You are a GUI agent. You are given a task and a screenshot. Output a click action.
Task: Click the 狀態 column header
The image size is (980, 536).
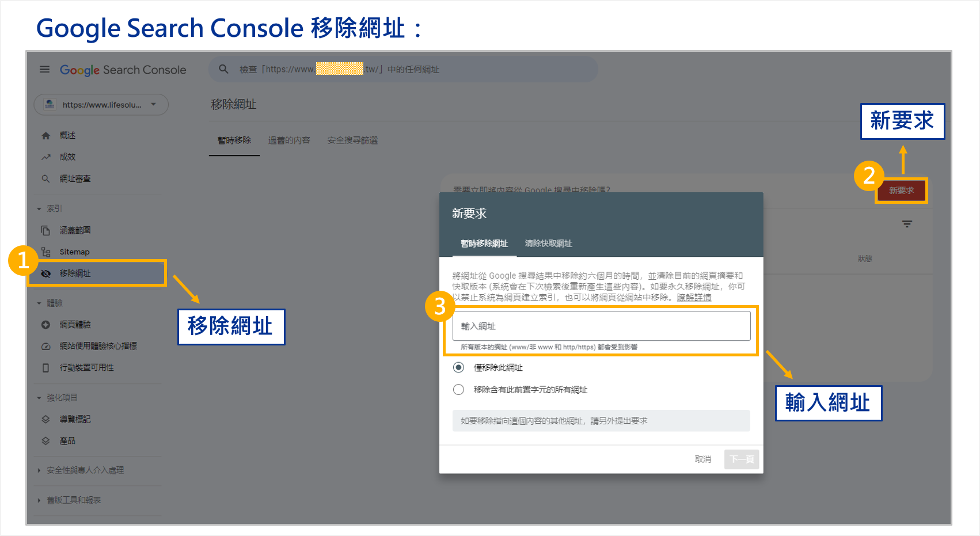click(865, 259)
